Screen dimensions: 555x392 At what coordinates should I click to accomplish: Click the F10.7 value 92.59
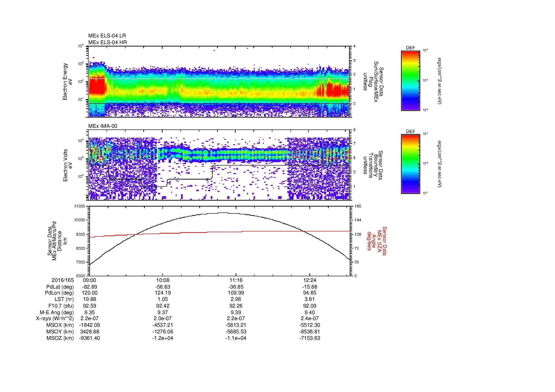89,306
